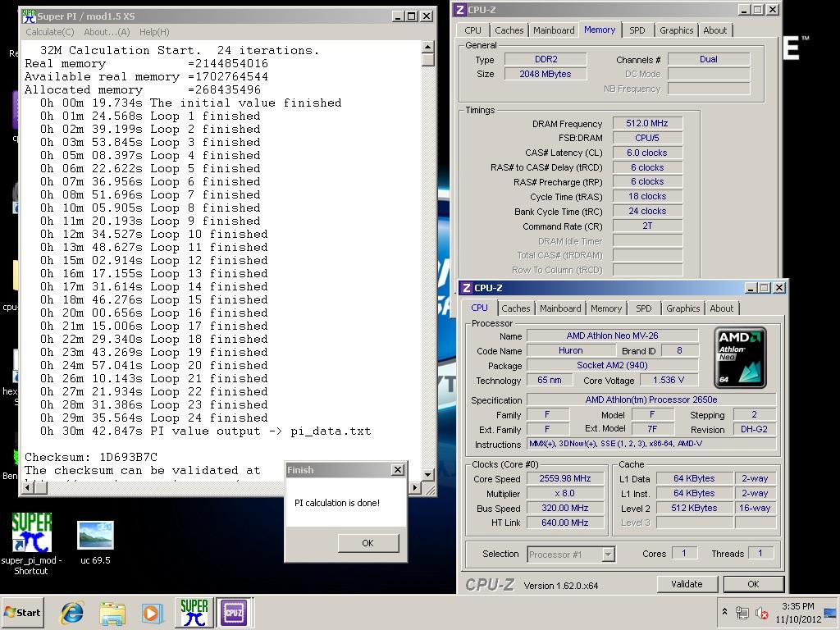Viewport: 840px width, 630px height.
Task: Open the Help(H) menu in Super PI
Action: pyautogui.click(x=154, y=32)
